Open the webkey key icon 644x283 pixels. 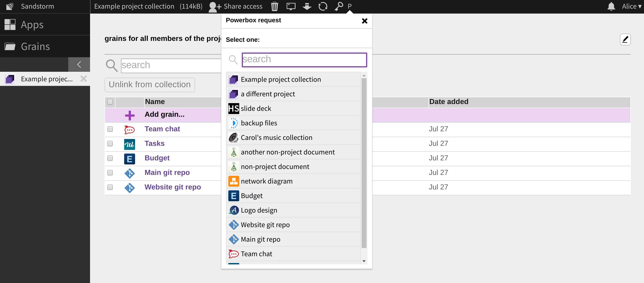pyautogui.click(x=339, y=6)
